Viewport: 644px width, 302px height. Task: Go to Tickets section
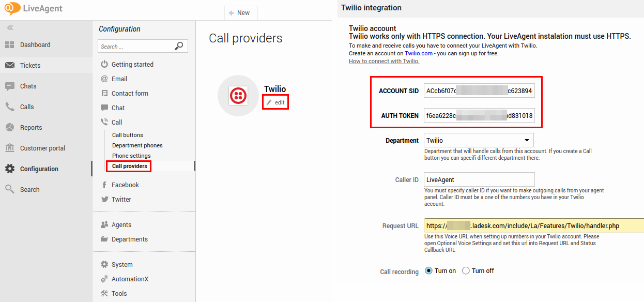point(46,66)
